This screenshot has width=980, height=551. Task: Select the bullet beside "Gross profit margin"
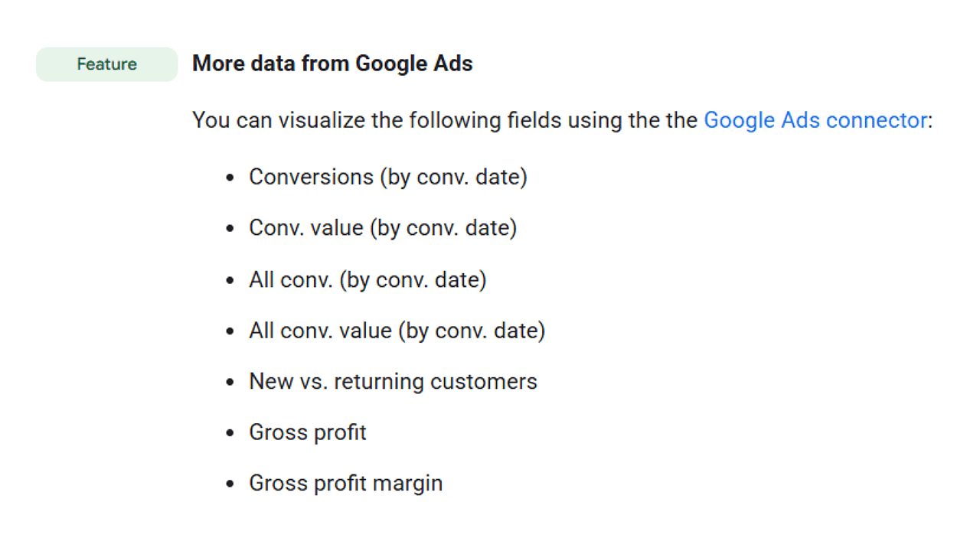230,484
